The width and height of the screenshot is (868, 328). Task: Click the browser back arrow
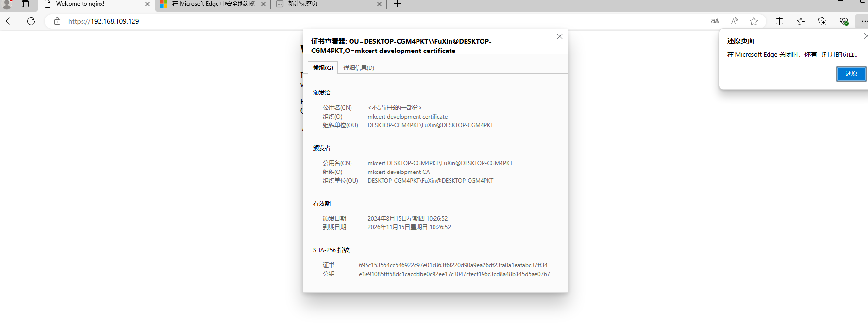10,21
